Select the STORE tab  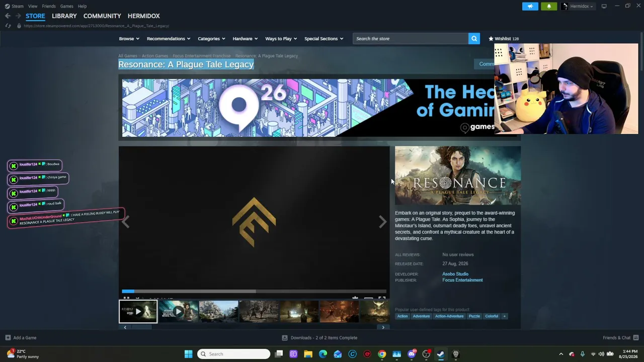[x=35, y=16]
